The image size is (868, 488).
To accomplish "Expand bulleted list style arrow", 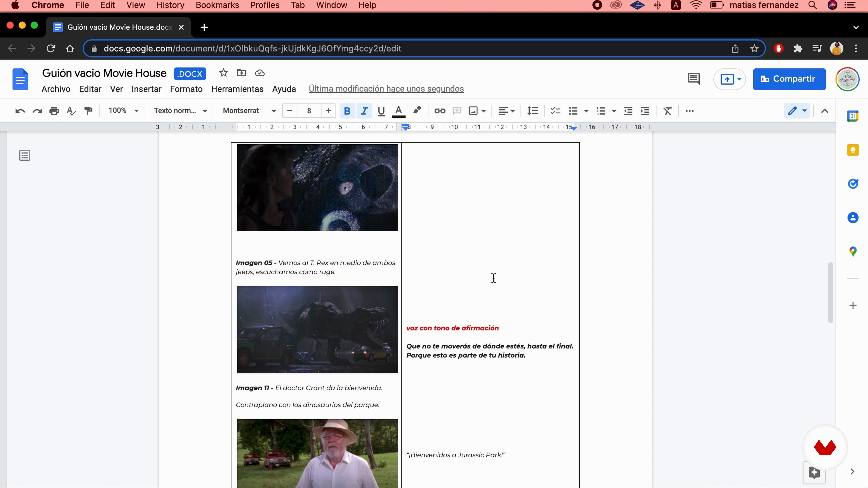I will coord(586,111).
